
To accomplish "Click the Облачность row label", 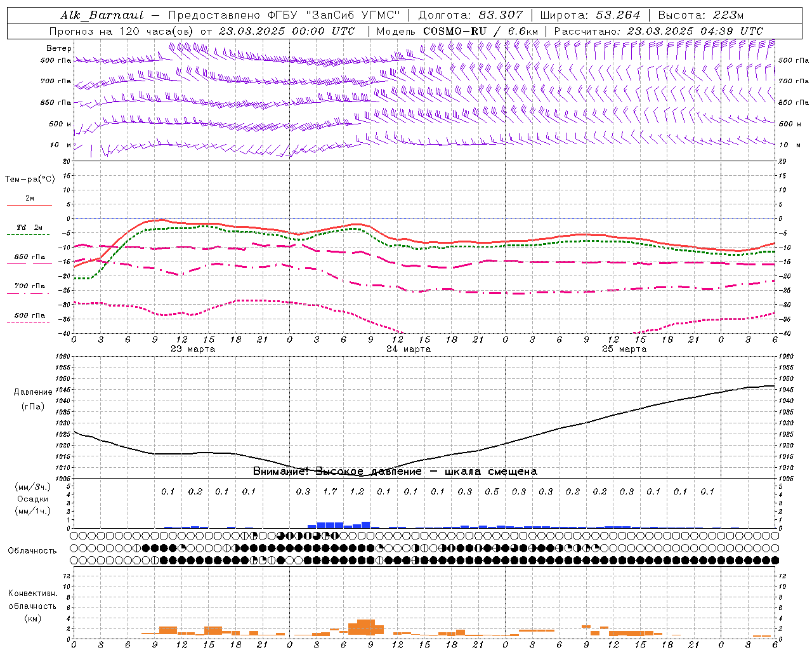I will (x=32, y=551).
